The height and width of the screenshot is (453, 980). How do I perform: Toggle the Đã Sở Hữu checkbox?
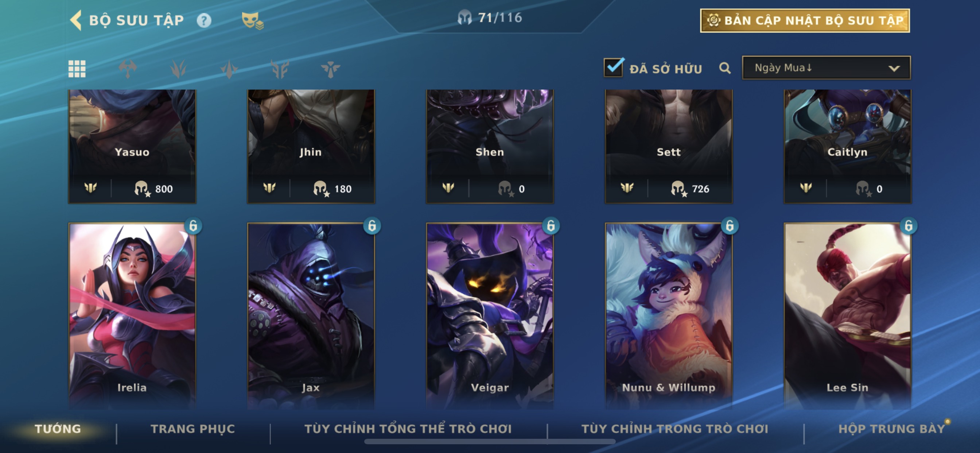point(613,68)
